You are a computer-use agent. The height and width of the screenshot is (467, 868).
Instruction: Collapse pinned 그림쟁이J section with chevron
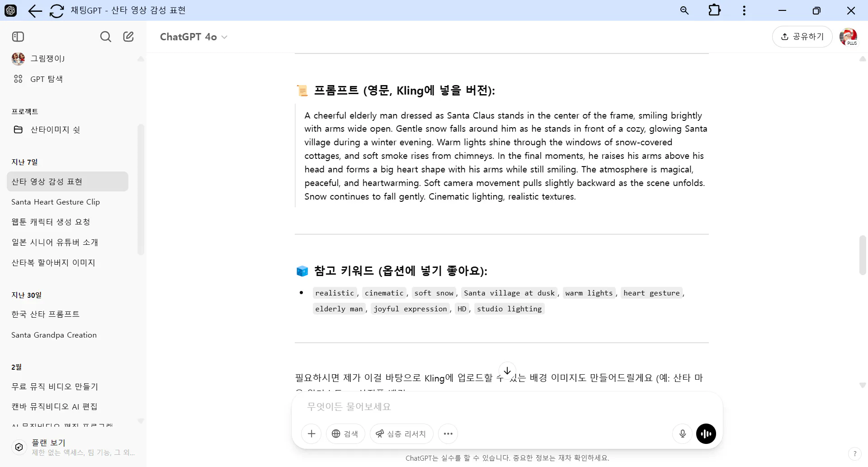(x=140, y=59)
